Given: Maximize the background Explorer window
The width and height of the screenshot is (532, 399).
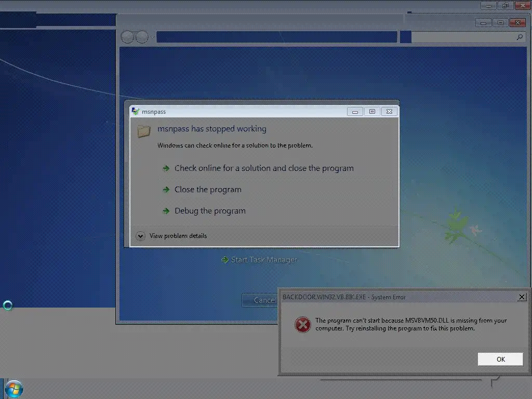Looking at the screenshot, I should pyautogui.click(x=500, y=23).
